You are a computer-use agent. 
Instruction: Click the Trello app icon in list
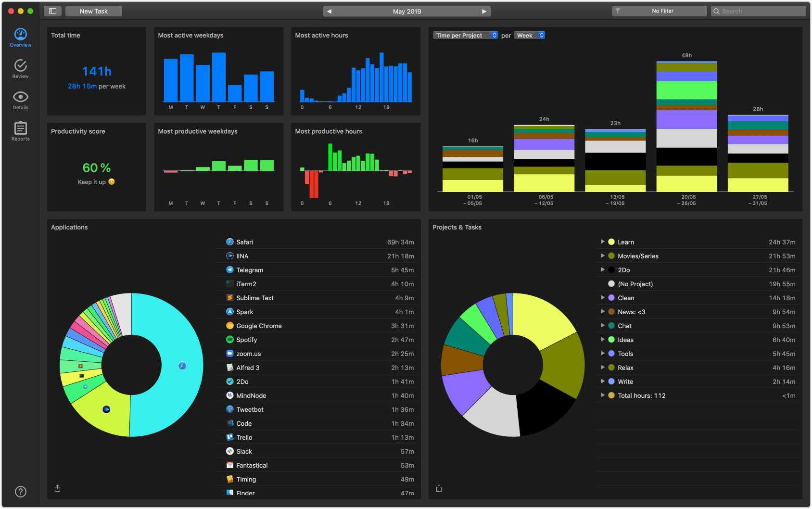[x=230, y=437]
